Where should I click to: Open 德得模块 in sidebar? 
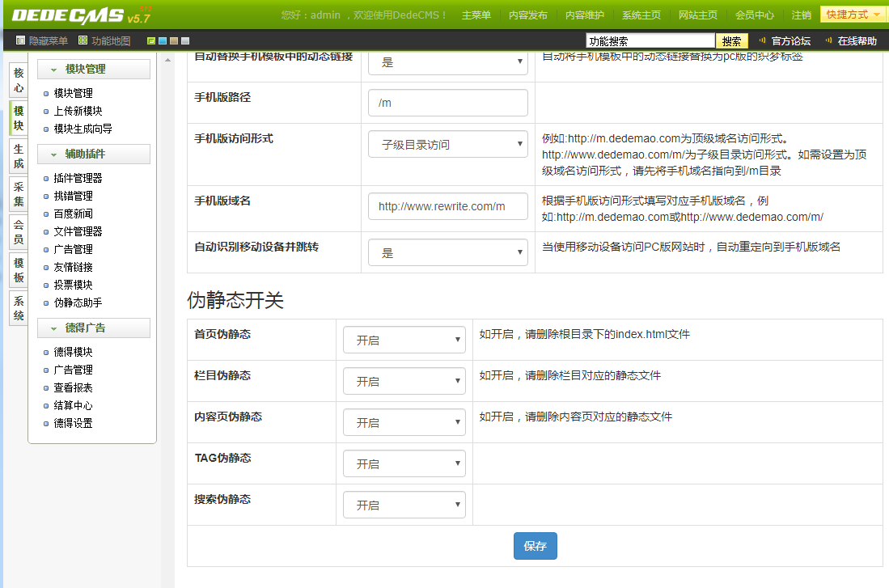(73, 352)
